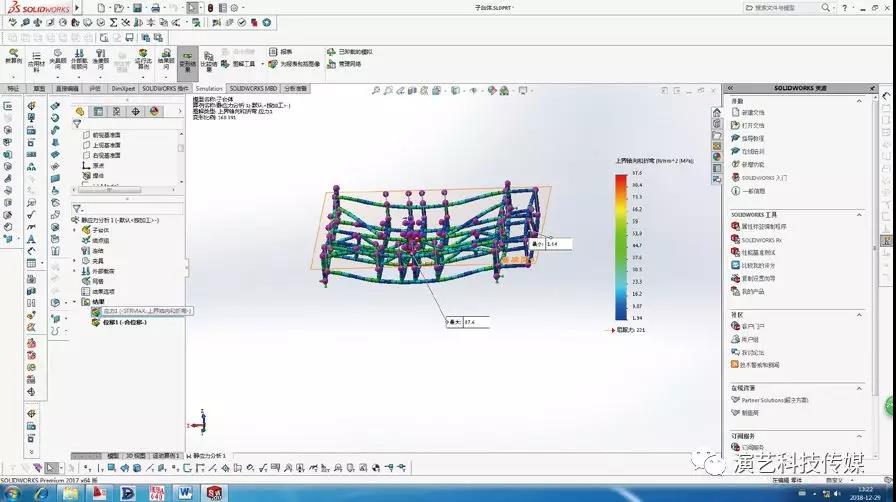Viewport: 896px width, 502px height.
Task: Open the DisplayManager color ball tab icon
Action: coord(154,111)
